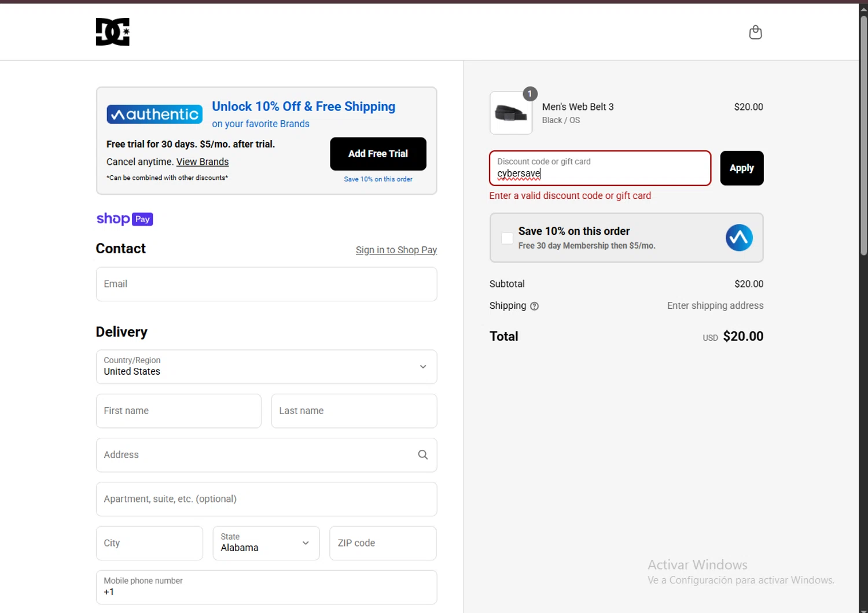Image resolution: width=868 pixels, height=613 pixels.
Task: Select the Apartment, suite, etc. field
Action: [x=266, y=499]
